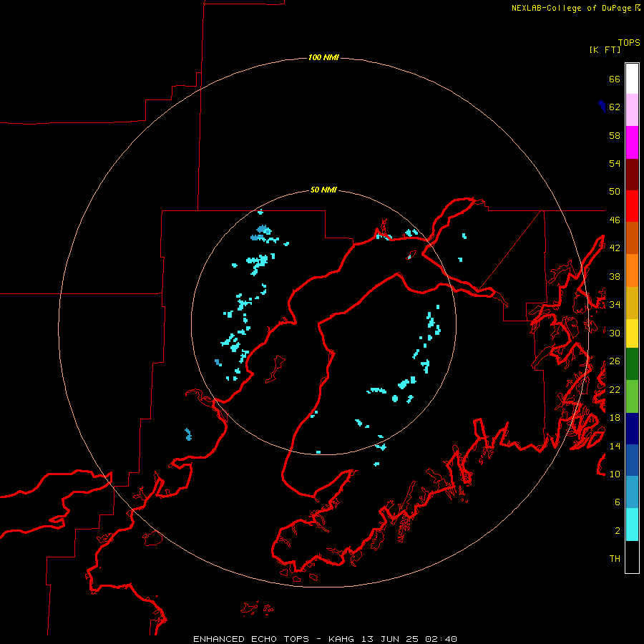
Task: Click the orange 42 kft legend swatch
Action: coord(632,270)
